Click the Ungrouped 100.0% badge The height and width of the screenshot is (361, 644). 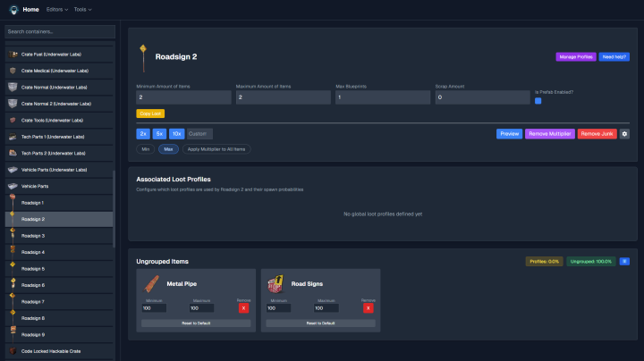[x=591, y=261]
